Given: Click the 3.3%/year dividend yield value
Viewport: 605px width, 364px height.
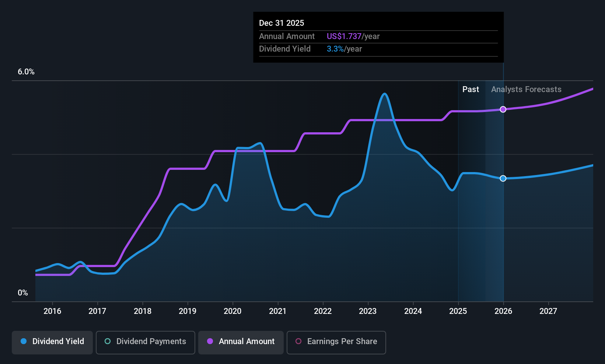Looking at the screenshot, I should click(x=344, y=49).
